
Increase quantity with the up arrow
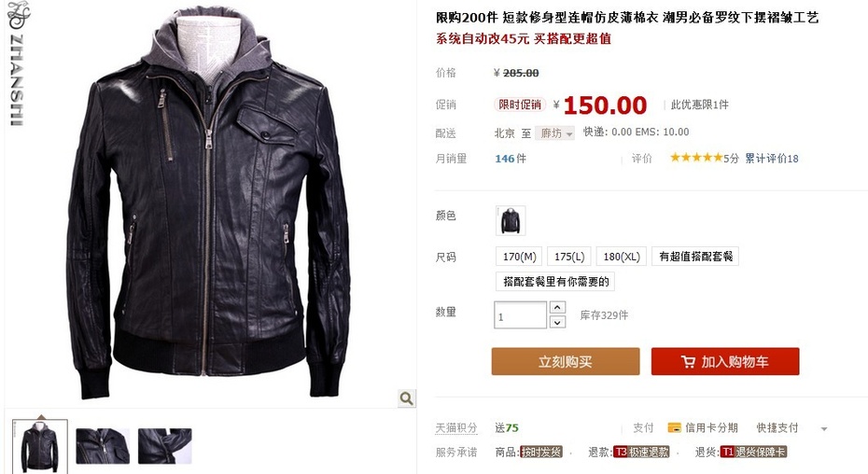click(x=557, y=307)
